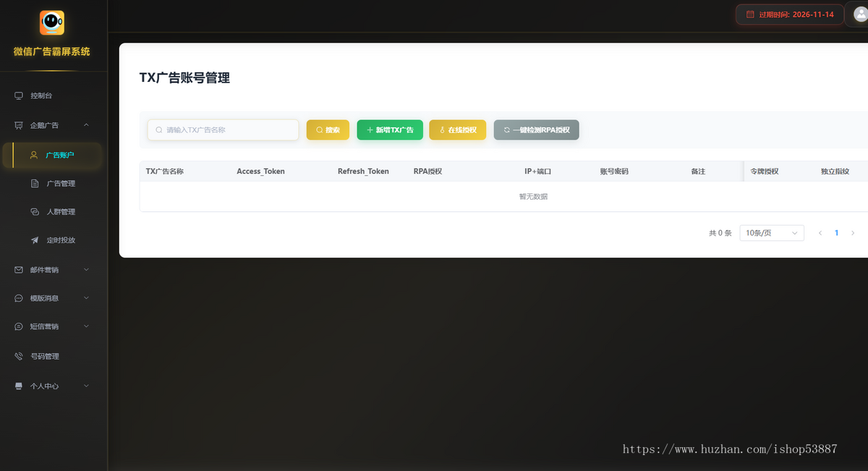Click the 广告管理 document icon

35,184
